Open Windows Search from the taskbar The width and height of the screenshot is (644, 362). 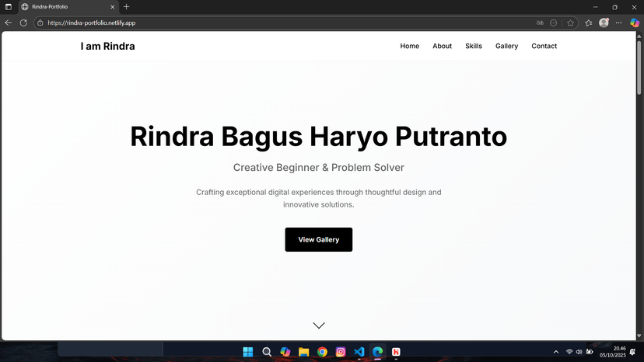pyautogui.click(x=267, y=352)
